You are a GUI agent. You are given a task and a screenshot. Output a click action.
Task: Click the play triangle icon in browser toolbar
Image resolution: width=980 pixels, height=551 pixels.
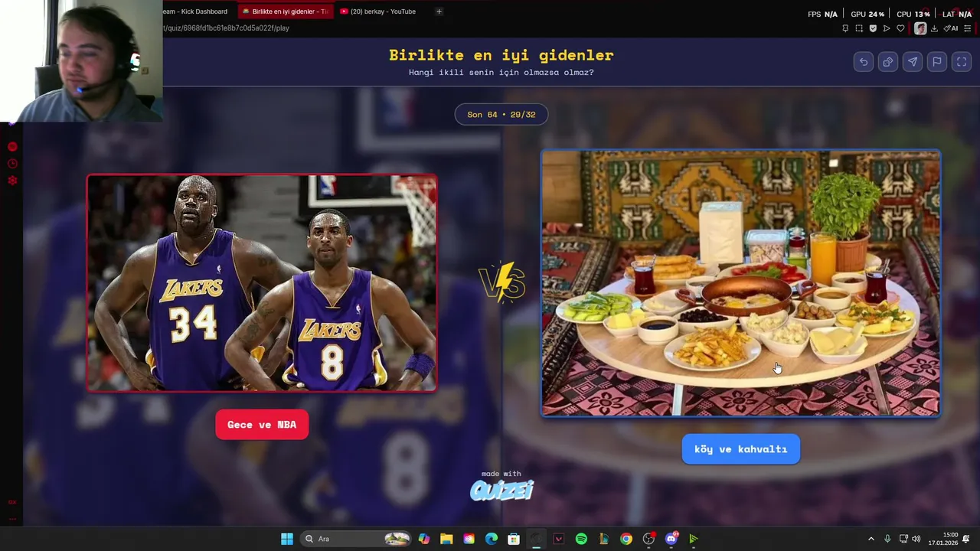(887, 28)
